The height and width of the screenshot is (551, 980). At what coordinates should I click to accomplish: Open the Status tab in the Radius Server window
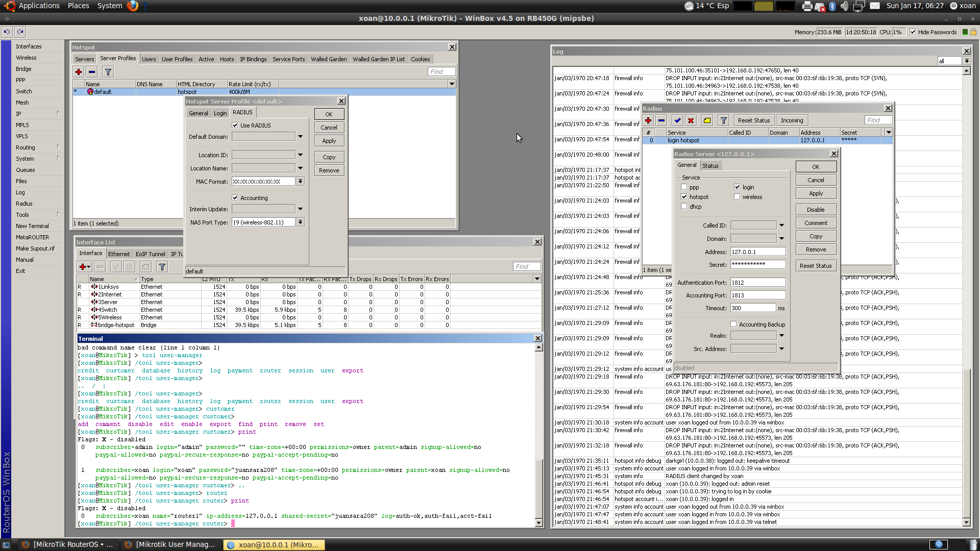pos(710,165)
